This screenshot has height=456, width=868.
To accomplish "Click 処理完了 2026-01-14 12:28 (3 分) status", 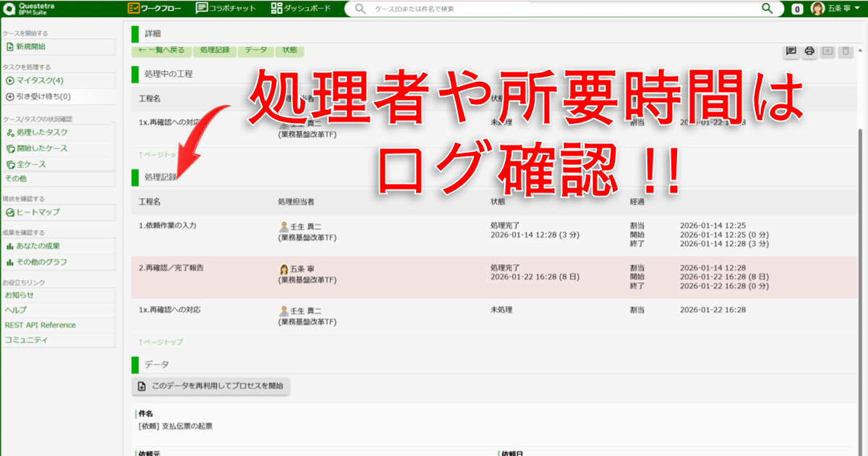I will (535, 230).
